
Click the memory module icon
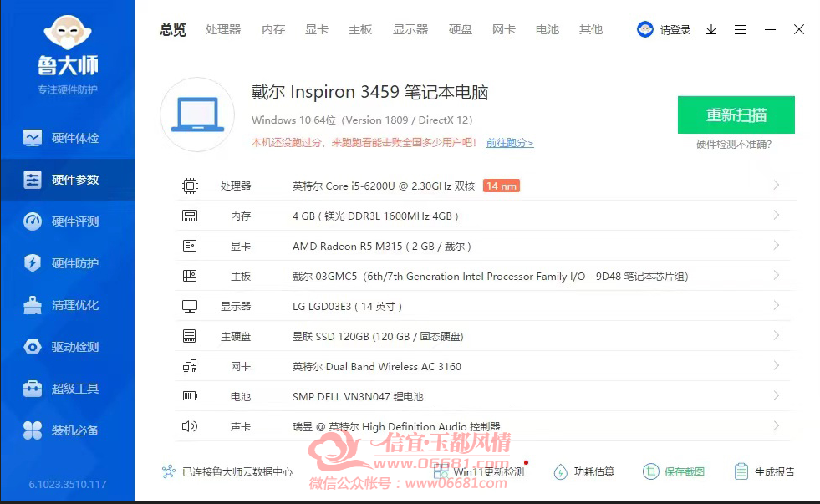(x=190, y=216)
